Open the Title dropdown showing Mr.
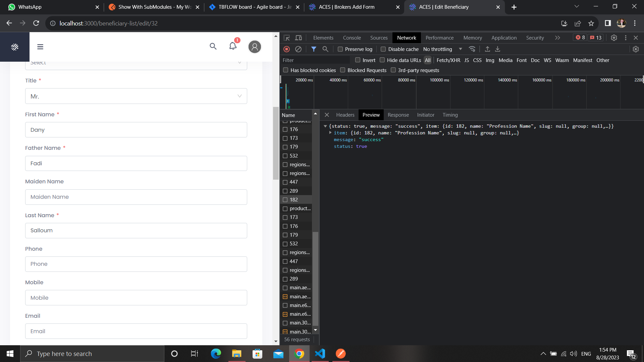 click(x=136, y=96)
